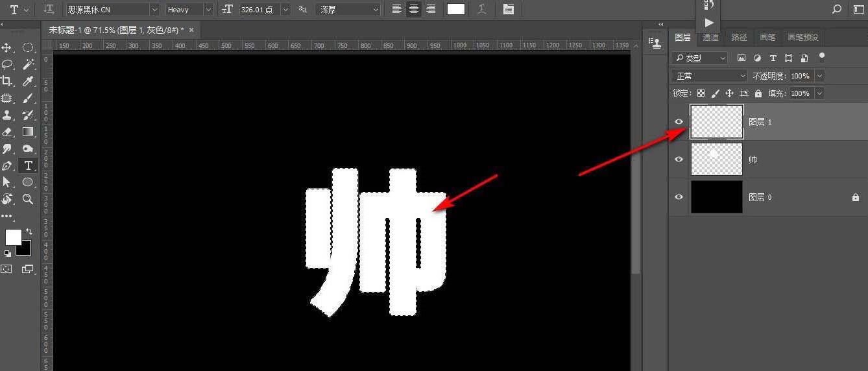This screenshot has width=868, height=371.
Task: Swap foreground and background colors
Action: pos(29,232)
